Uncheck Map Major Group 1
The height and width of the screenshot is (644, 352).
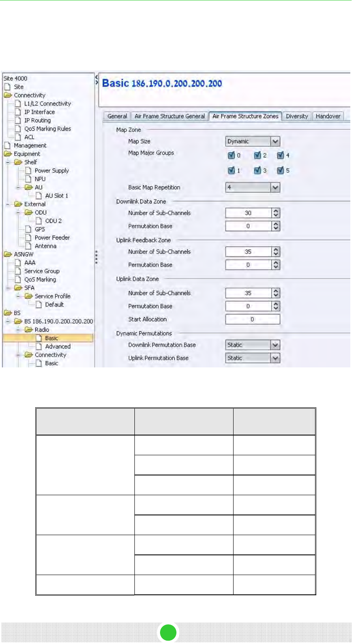point(231,171)
